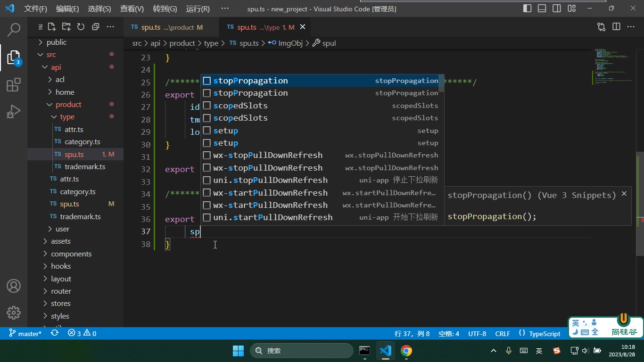Toggle the primary side bar
Image resolution: width=644 pixels, height=362 pixels.
(x=528, y=8)
